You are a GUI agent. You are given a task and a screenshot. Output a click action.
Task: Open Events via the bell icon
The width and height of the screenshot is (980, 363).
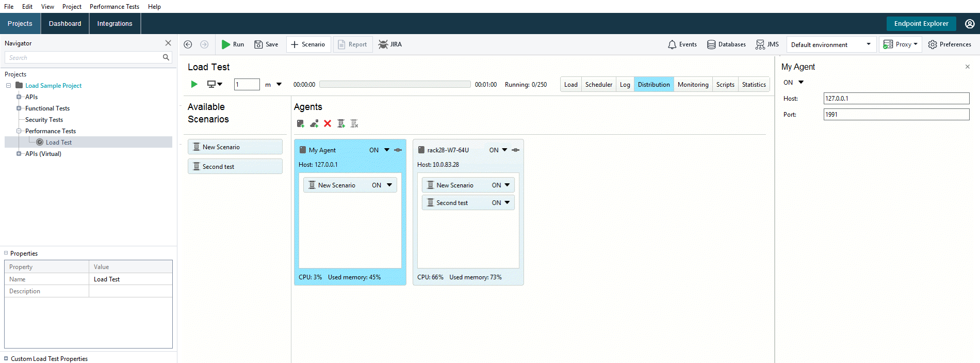[x=672, y=44]
